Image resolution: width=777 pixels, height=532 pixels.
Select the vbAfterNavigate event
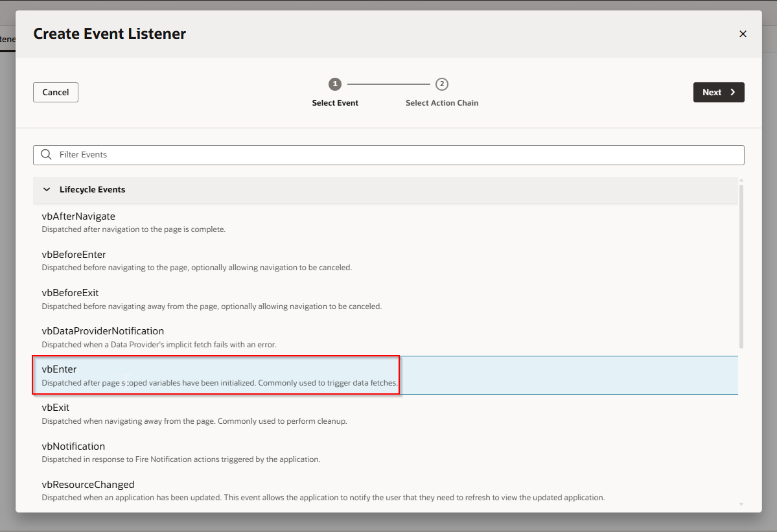tap(78, 216)
